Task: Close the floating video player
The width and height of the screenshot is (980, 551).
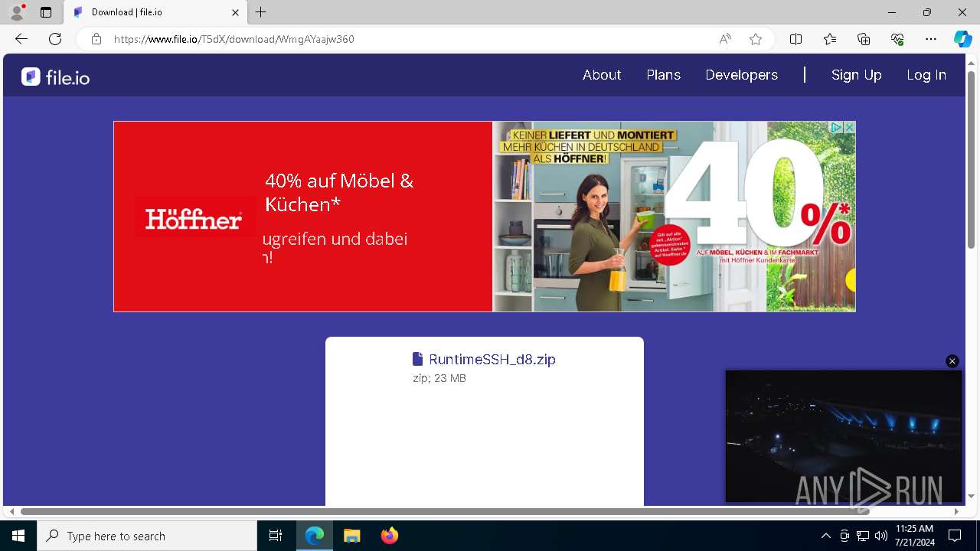Action: pyautogui.click(x=952, y=361)
